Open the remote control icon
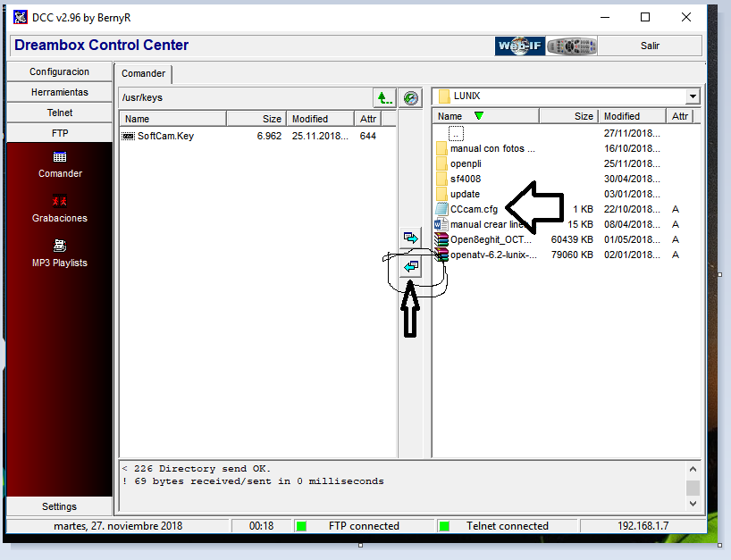The width and height of the screenshot is (731, 560). [572, 46]
